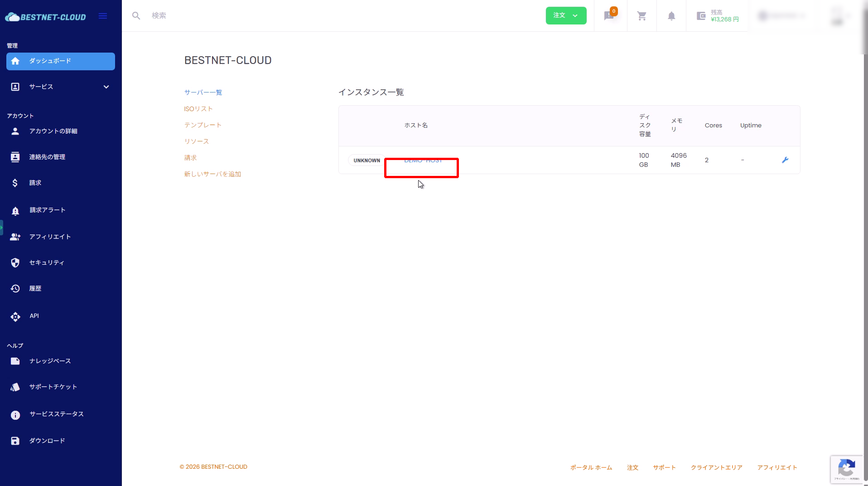Toggle the sidebar hamburger menu icon
The height and width of the screenshot is (486, 868).
tap(103, 16)
